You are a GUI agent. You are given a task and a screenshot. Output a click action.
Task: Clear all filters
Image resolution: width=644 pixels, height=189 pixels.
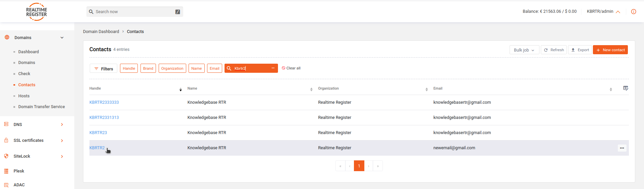pyautogui.click(x=291, y=68)
